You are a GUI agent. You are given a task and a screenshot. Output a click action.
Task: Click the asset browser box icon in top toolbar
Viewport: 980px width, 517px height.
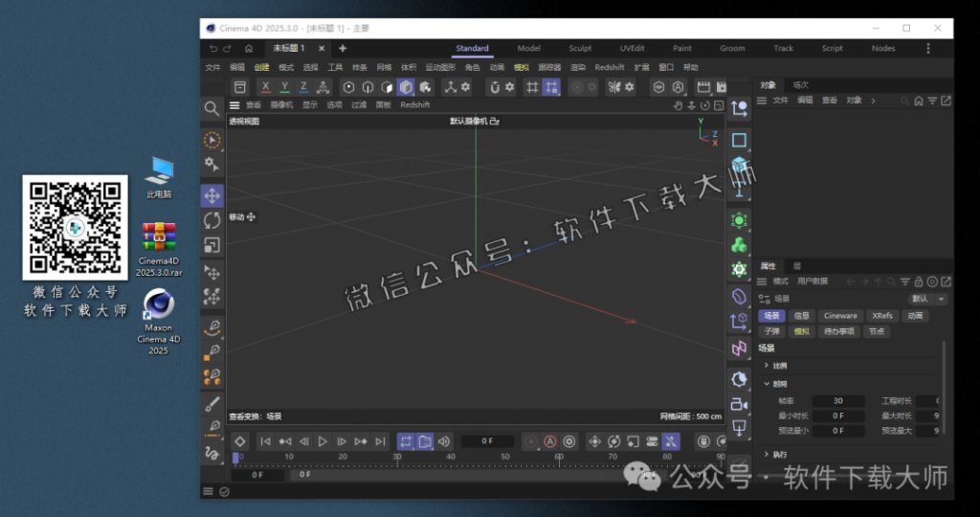240,87
